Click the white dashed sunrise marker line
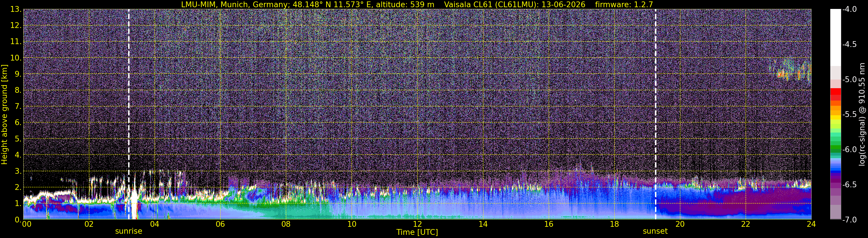Viewport: 868px width, 238px height. [129, 114]
